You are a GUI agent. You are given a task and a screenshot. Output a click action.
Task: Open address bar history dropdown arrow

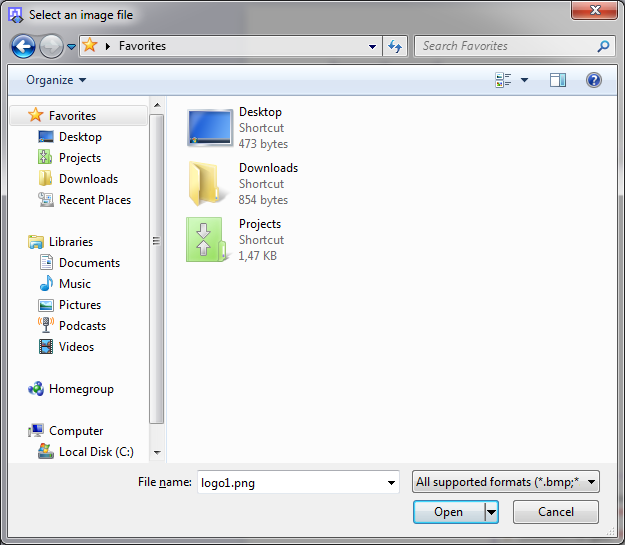372,46
